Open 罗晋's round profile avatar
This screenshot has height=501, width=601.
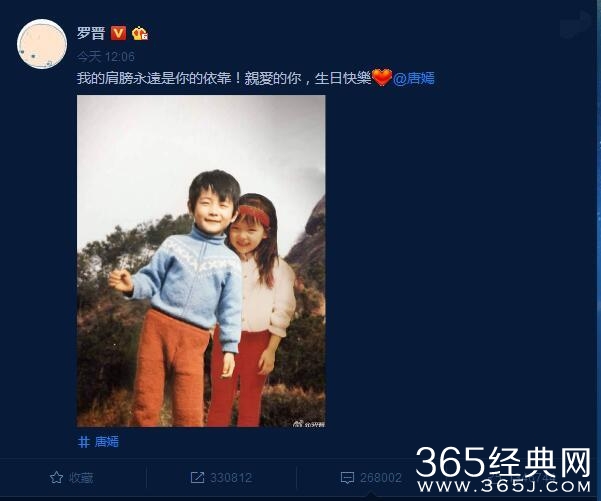click(x=42, y=44)
